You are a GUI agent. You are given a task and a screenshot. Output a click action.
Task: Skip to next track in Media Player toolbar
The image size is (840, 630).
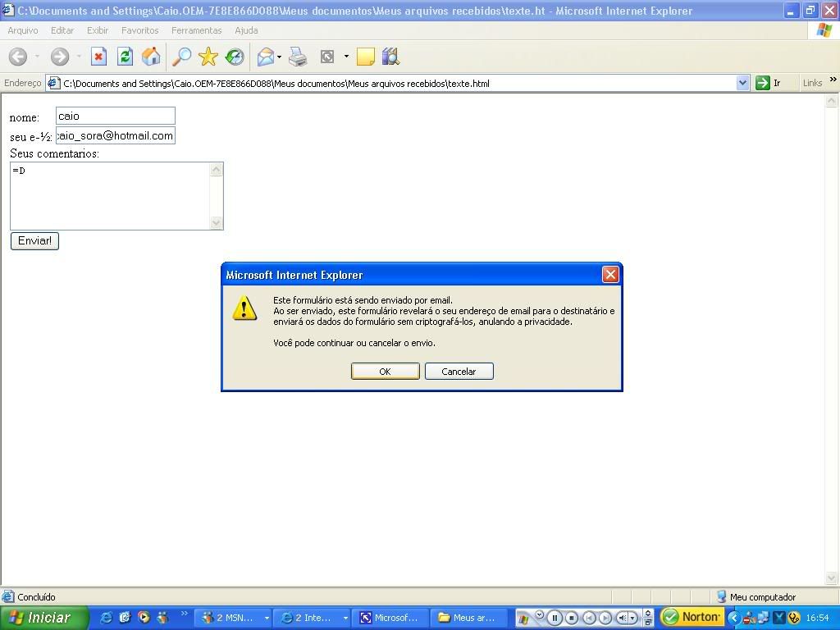tap(605, 618)
